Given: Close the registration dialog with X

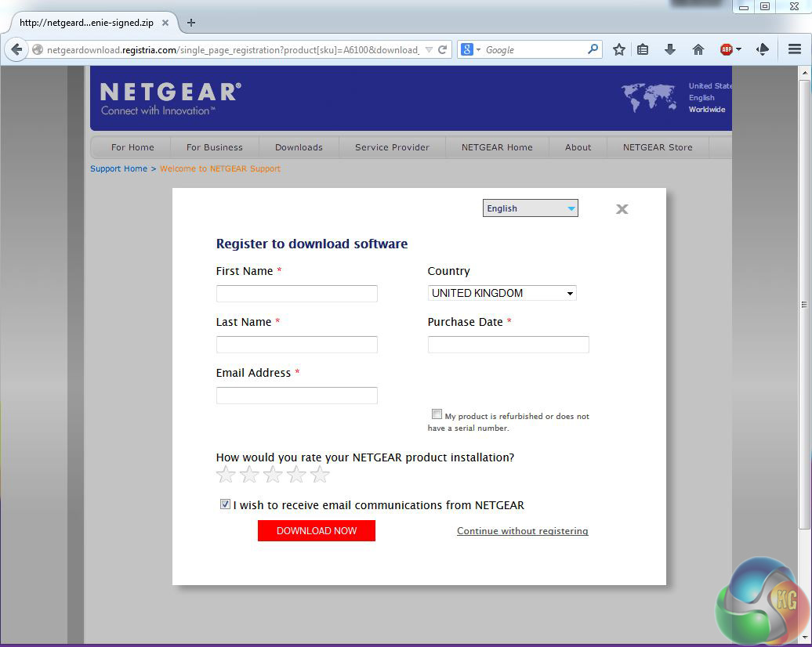Looking at the screenshot, I should [622, 209].
